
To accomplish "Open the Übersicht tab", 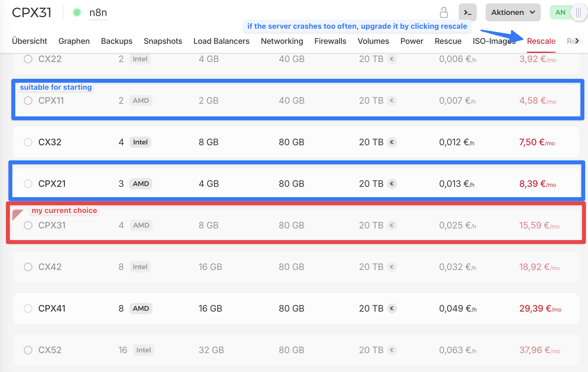I will (x=30, y=41).
